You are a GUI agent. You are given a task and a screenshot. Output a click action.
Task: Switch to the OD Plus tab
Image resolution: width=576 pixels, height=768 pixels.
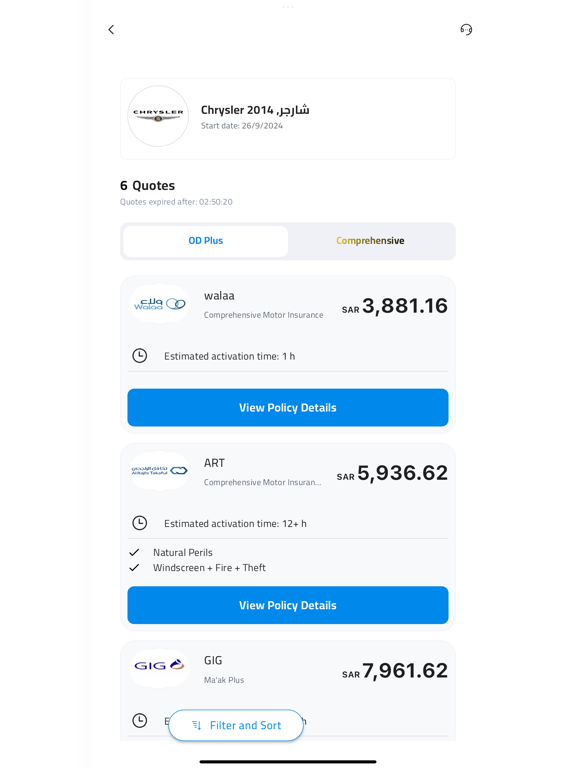coord(206,241)
